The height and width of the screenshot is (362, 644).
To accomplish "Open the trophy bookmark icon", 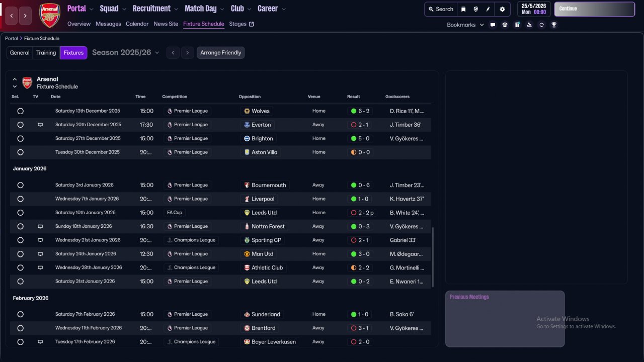I will click(554, 25).
